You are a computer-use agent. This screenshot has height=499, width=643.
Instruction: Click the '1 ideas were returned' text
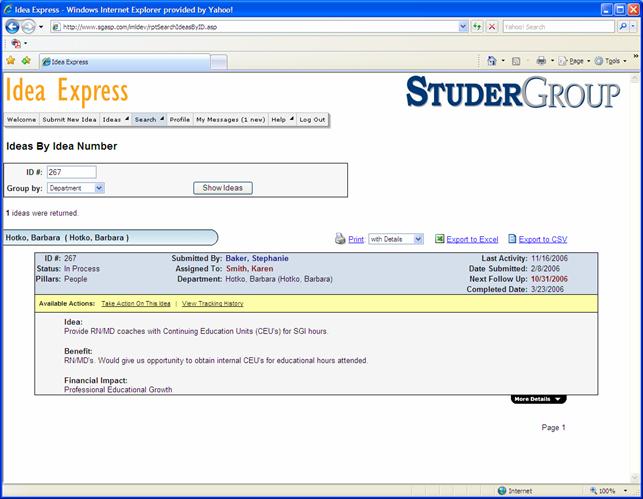pyautogui.click(x=42, y=213)
